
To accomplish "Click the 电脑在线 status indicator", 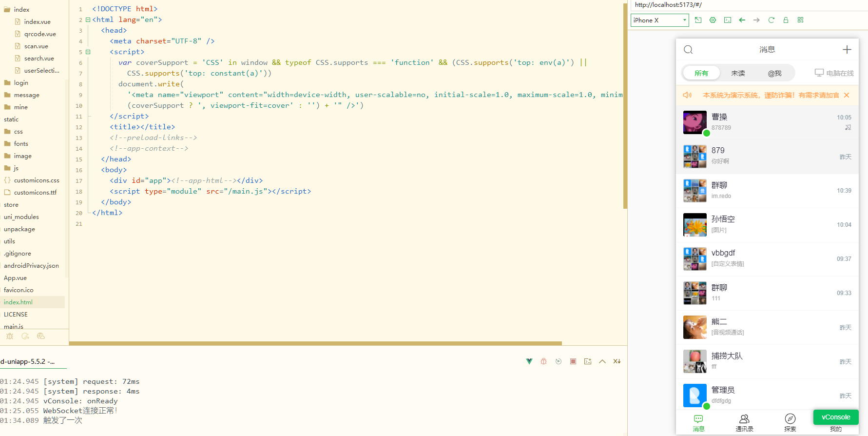I will point(834,73).
